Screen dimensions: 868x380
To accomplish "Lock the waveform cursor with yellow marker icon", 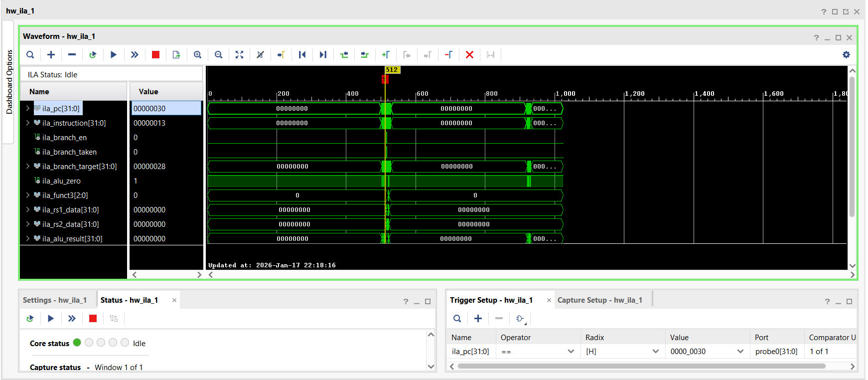I will point(281,55).
